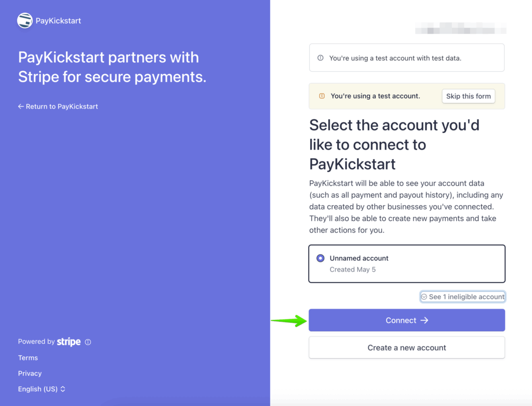The height and width of the screenshot is (406, 532).
Task: Click the back arrow beside Return to PayKickstart
Action: pyautogui.click(x=21, y=106)
